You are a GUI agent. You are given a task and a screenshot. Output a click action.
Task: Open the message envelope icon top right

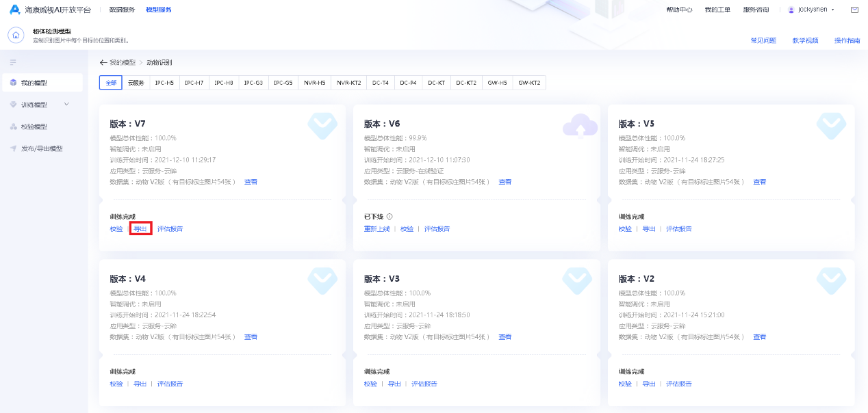(855, 10)
